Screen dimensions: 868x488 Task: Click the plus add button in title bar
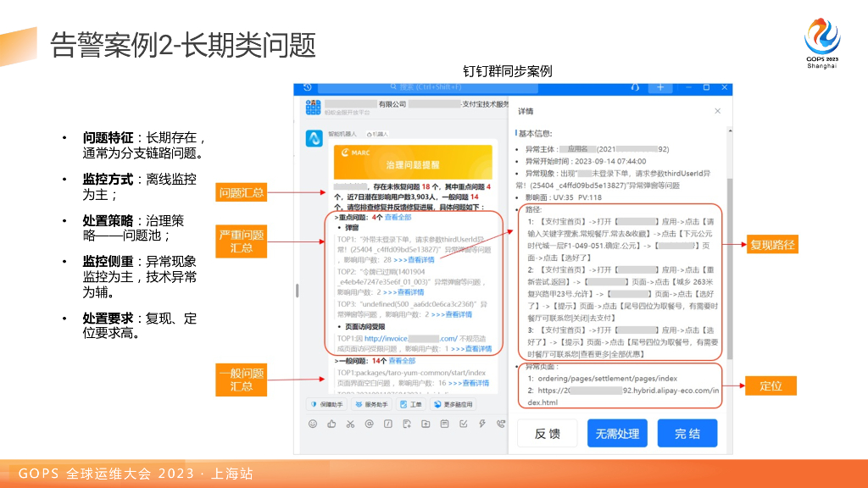click(x=659, y=87)
